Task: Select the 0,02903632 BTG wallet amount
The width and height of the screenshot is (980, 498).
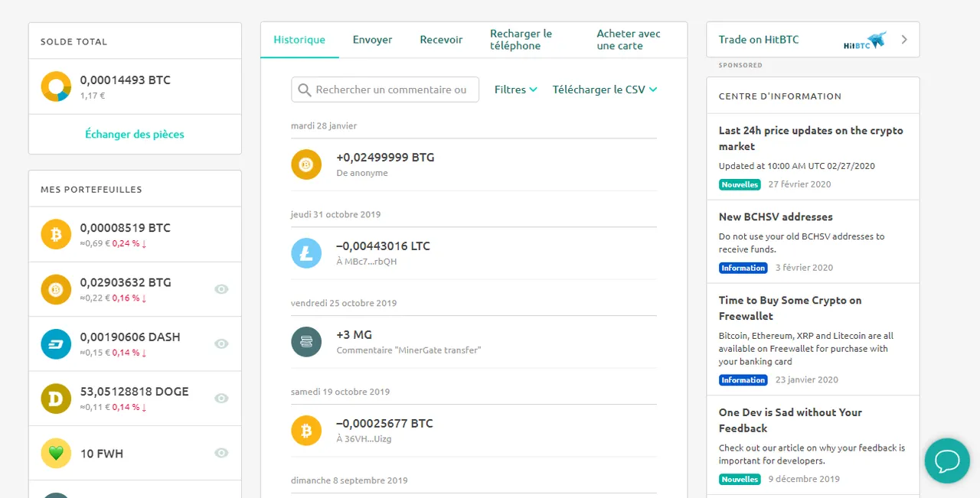Action: 126,282
